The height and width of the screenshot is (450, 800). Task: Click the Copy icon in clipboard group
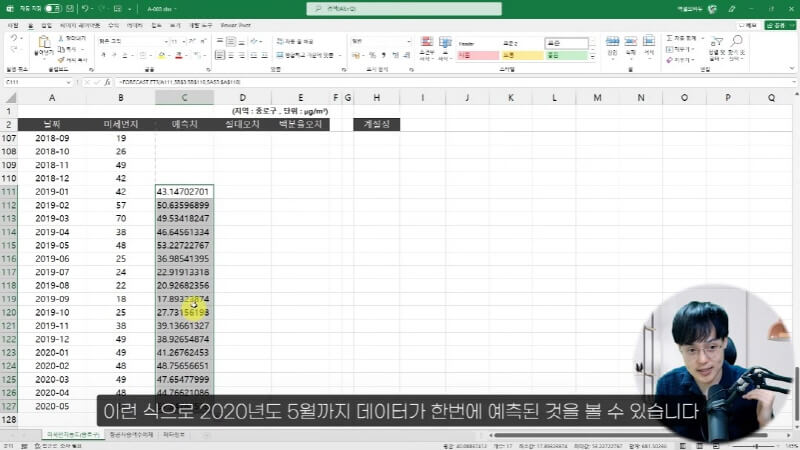(61, 49)
